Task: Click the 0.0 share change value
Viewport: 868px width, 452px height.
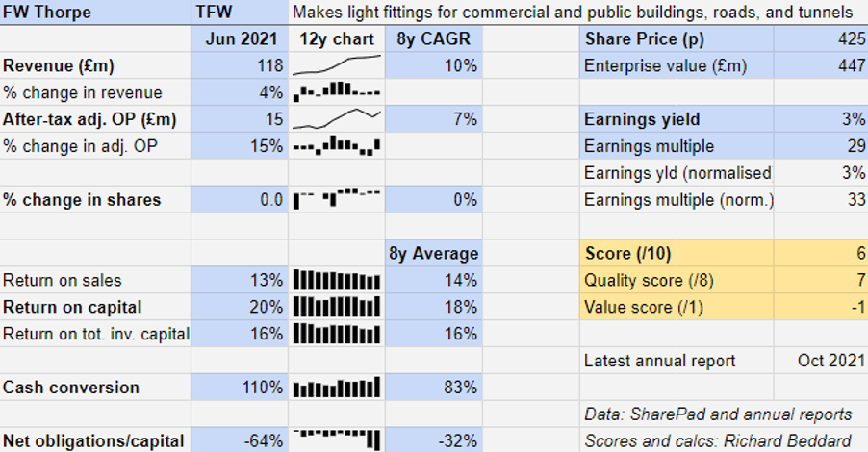Action: click(240, 199)
